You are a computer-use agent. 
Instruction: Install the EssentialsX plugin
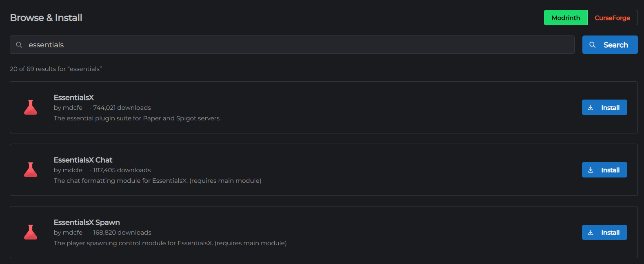click(604, 107)
